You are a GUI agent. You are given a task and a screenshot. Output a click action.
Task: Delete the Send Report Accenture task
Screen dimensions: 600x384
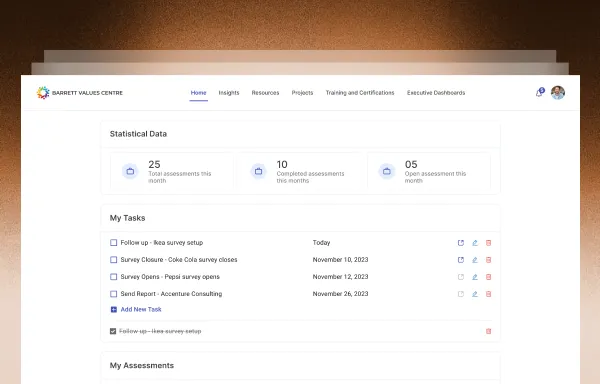[x=489, y=294]
